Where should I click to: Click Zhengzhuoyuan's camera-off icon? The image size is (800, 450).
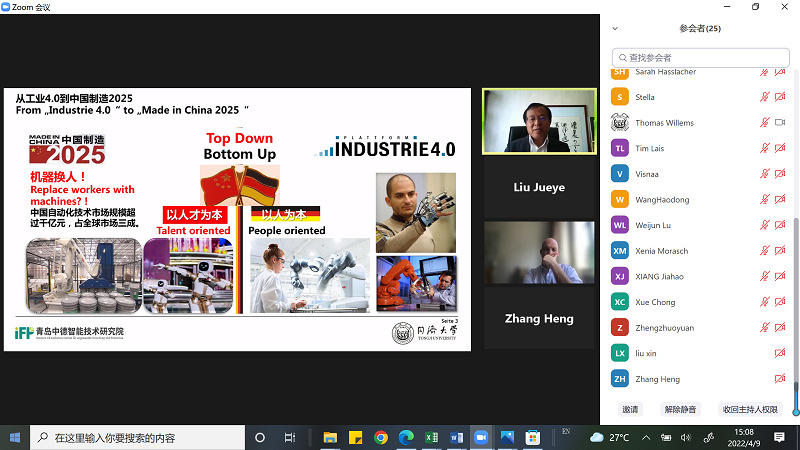point(780,328)
